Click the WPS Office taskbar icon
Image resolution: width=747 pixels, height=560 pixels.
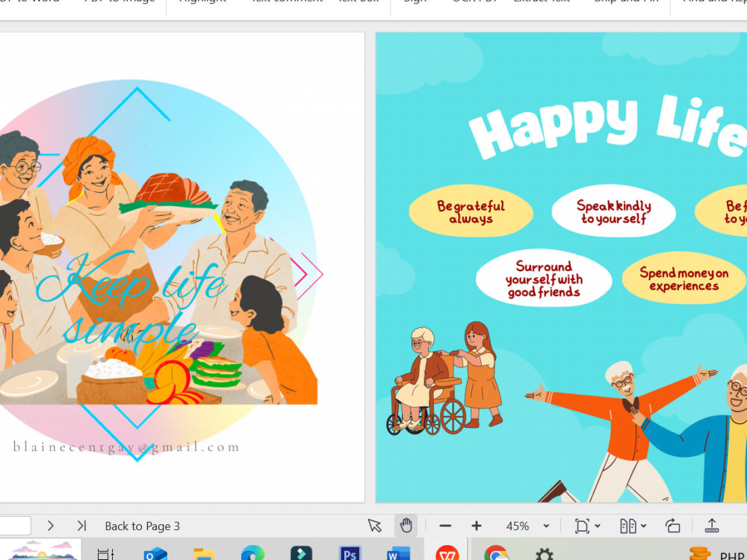447,553
